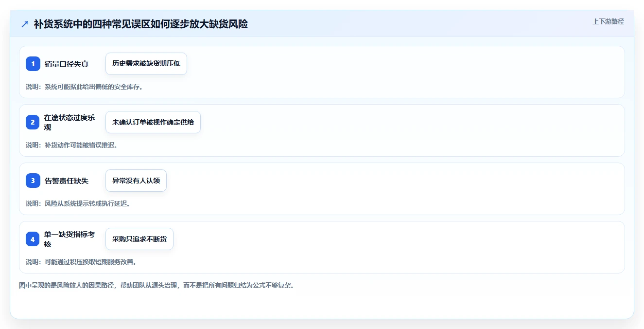Click the 在途状态过度乐观 heading
The image size is (644, 329).
[x=70, y=122]
